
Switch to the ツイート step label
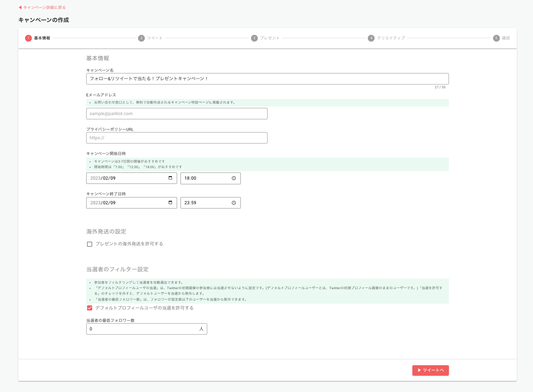coord(155,38)
